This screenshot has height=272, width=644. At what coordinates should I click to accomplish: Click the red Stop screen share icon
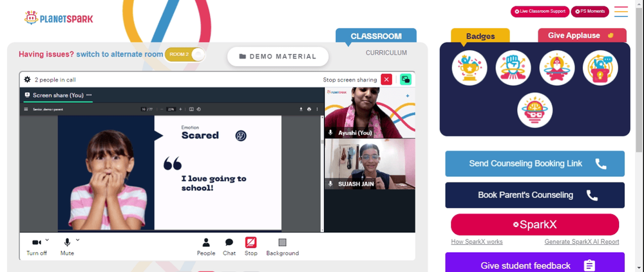click(x=251, y=242)
